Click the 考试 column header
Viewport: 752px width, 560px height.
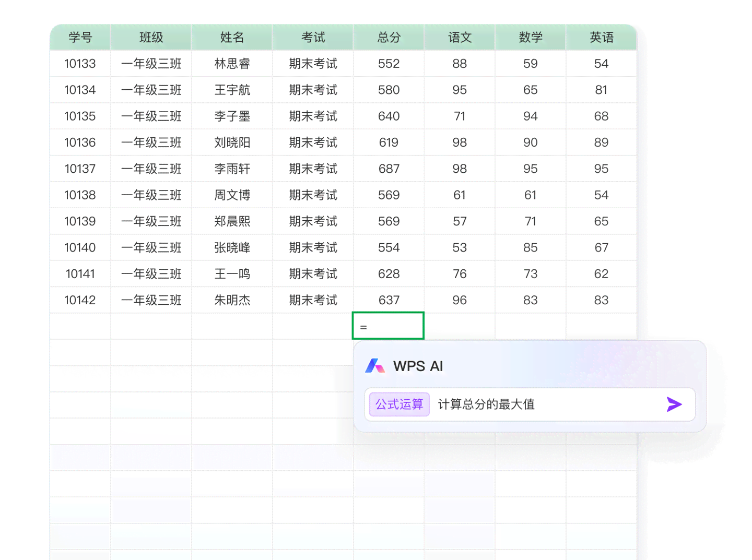pyautogui.click(x=313, y=37)
